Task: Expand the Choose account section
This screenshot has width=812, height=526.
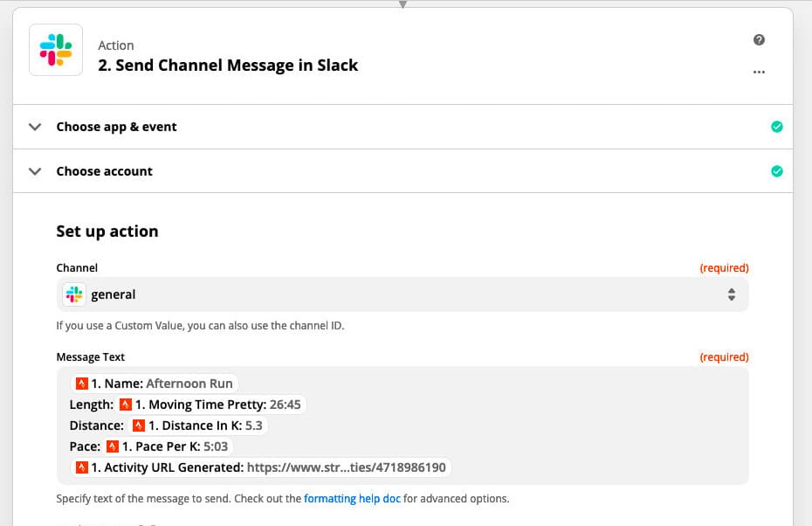Action: (104, 171)
